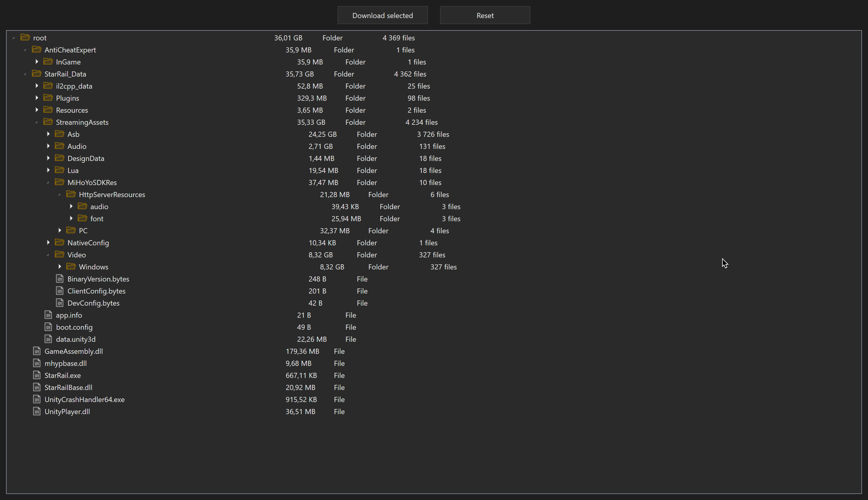This screenshot has height=500, width=868.
Task: Expand the il2cpp_data folder
Action: (37, 86)
